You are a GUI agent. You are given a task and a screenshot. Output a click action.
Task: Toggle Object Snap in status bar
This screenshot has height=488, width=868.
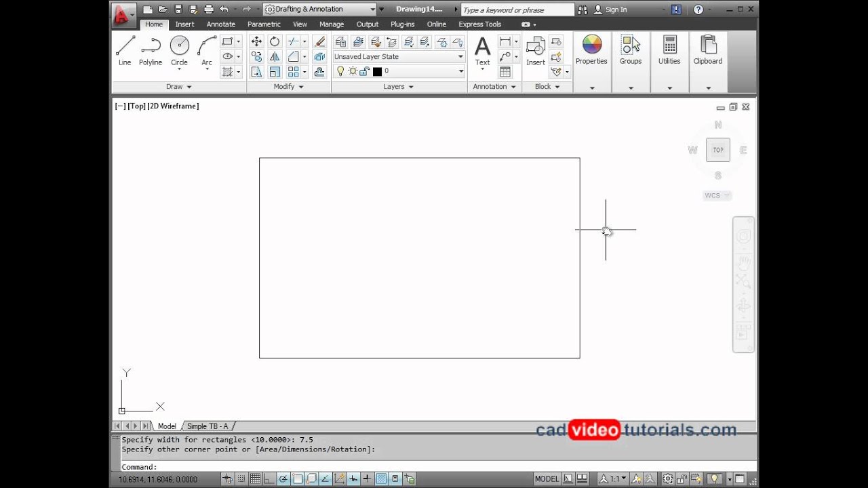[x=298, y=479]
